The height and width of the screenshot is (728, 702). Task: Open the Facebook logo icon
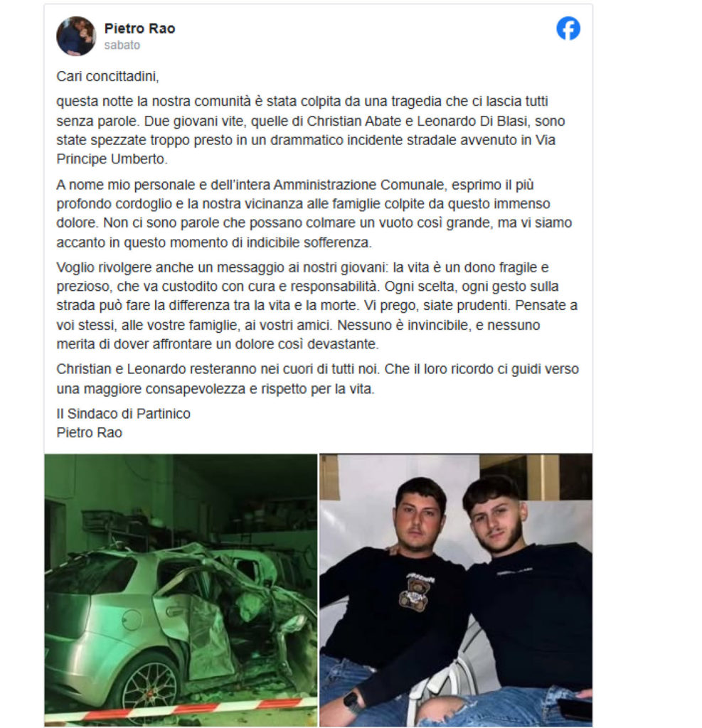tap(568, 28)
